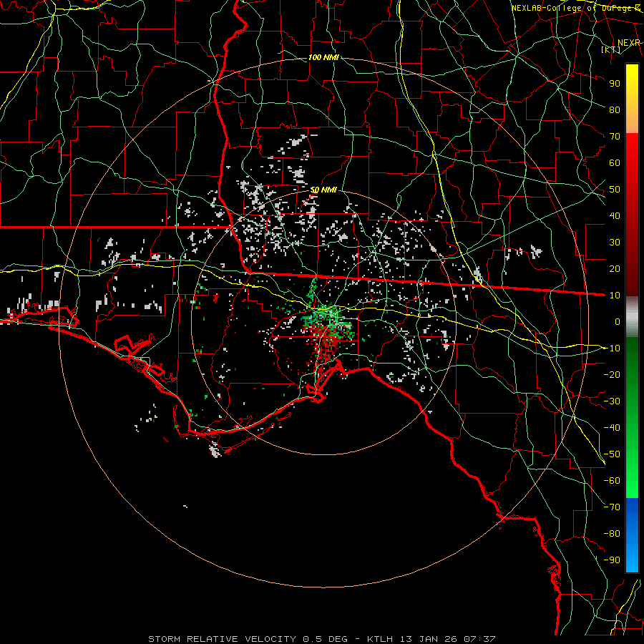Click the "60" value on velocity scale
Image resolution: width=644 pixels, height=644 pixels.
pos(615,162)
